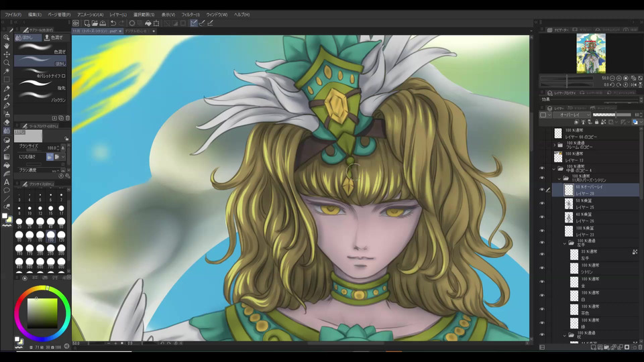Open the フィルター menu
This screenshot has height=362, width=644.
click(190, 14)
